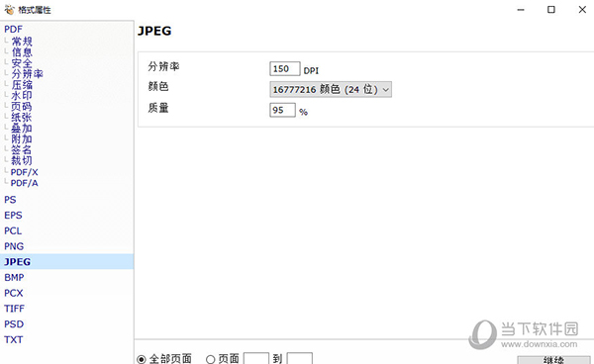Select the 全部页面 radio button
594x364 pixels.
(x=142, y=359)
